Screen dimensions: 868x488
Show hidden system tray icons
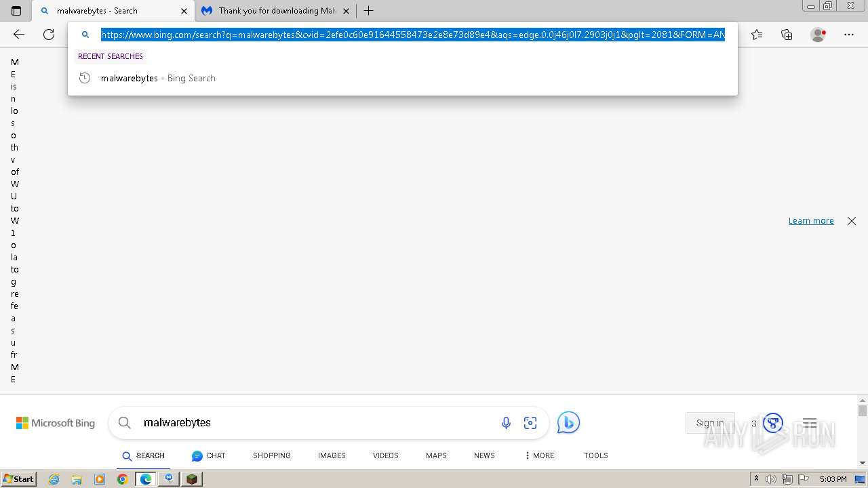point(756,479)
